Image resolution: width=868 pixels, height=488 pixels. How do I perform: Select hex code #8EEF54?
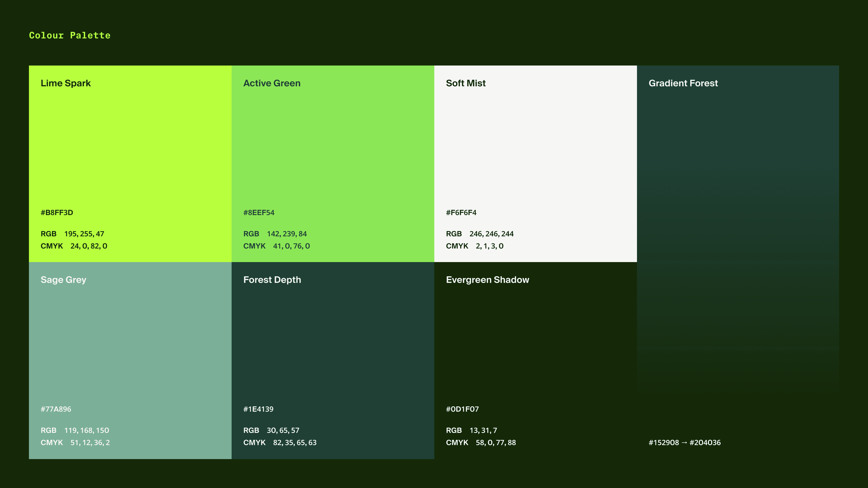[x=259, y=213]
